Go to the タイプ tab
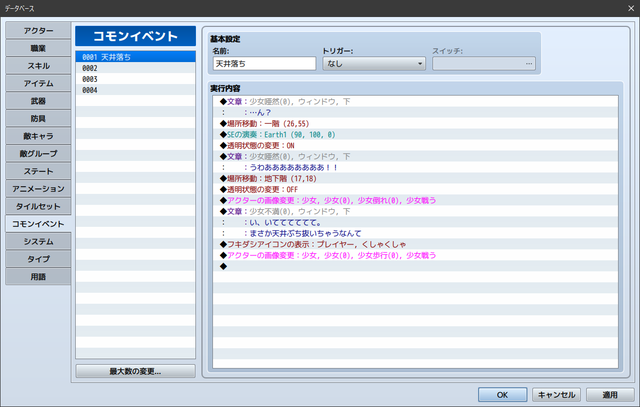The image size is (640, 407). pyautogui.click(x=38, y=259)
